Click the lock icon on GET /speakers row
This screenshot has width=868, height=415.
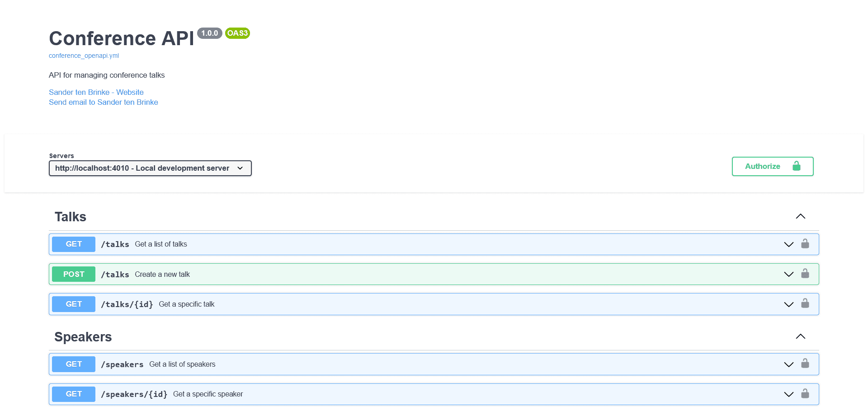(805, 364)
